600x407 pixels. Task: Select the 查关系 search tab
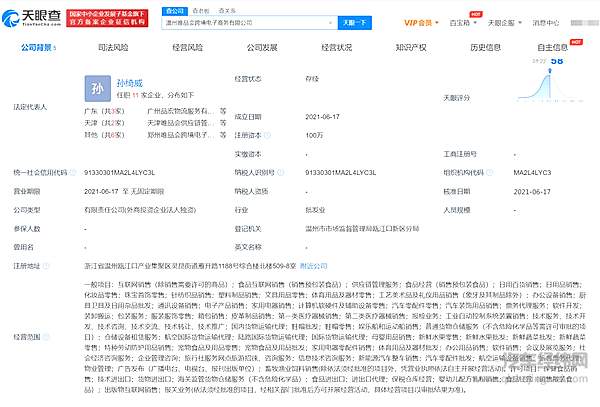tap(227, 11)
